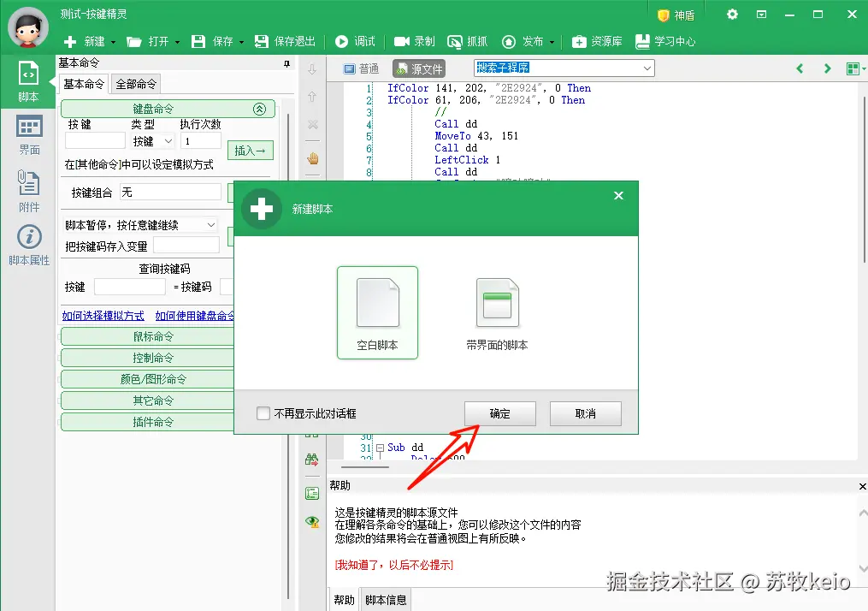Click the 神盾 shield icon
Image resolution: width=868 pixels, height=611 pixels.
pyautogui.click(x=663, y=15)
